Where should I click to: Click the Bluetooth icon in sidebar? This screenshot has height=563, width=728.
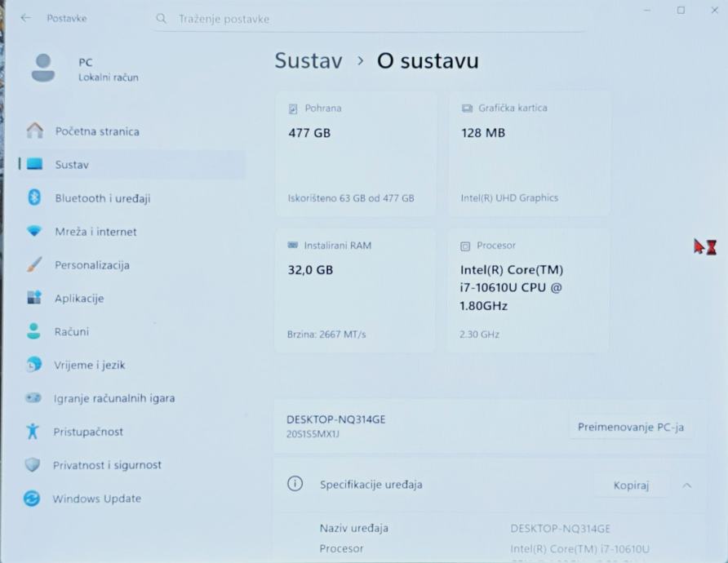click(x=34, y=197)
